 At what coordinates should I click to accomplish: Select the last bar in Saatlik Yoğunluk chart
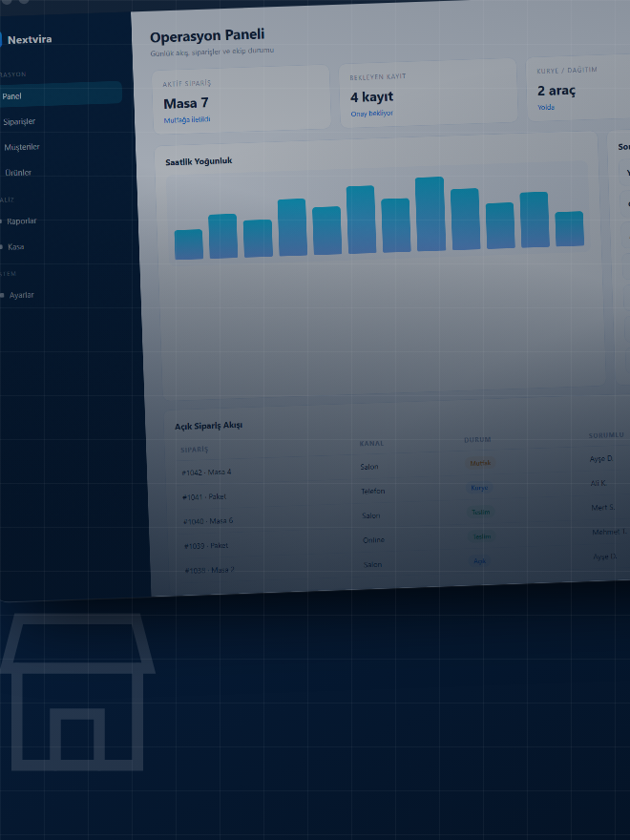570,229
